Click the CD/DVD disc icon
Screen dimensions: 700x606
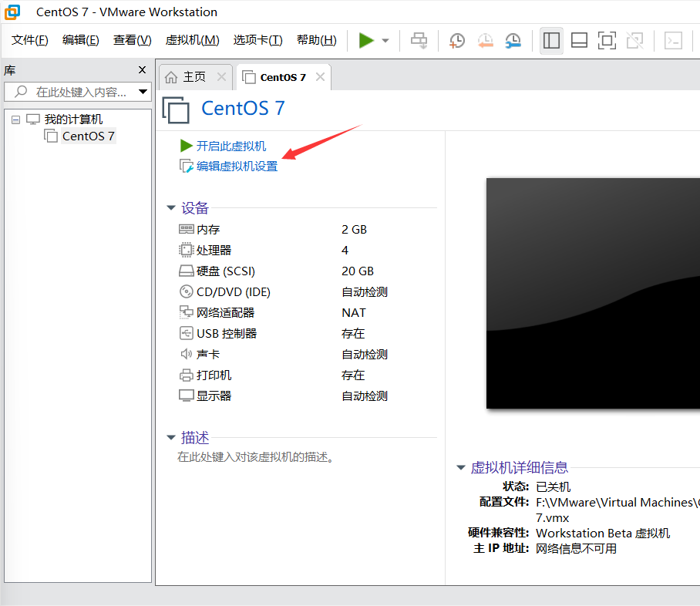186,291
